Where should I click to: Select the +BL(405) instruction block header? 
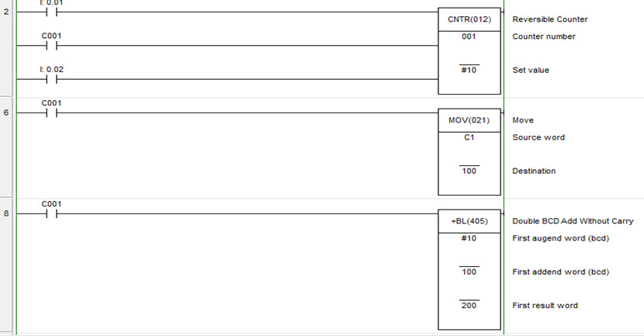click(x=470, y=221)
